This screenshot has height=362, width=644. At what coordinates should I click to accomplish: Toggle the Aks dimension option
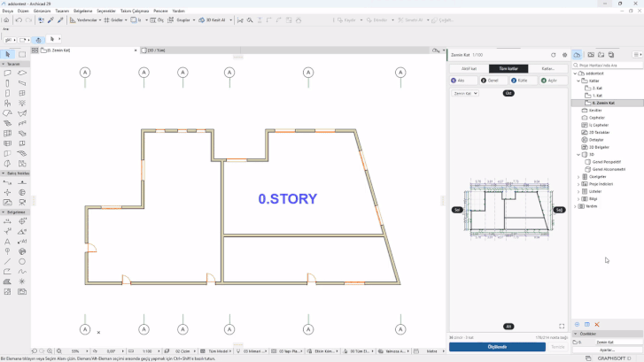[463, 81]
